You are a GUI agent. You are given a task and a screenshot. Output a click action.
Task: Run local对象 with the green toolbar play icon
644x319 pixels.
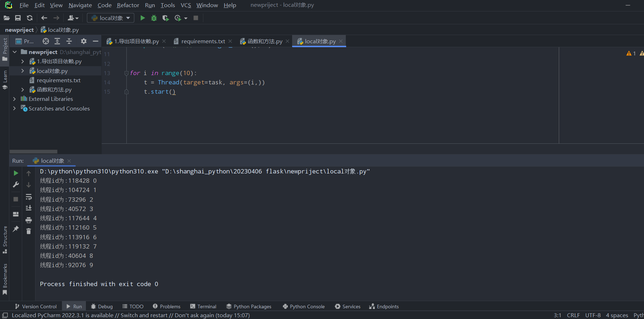[142, 18]
